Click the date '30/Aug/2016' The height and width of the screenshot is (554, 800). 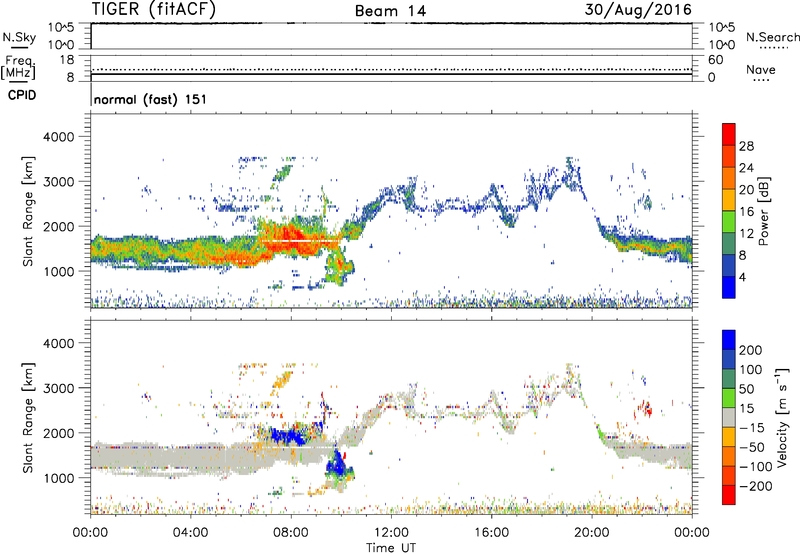638,10
